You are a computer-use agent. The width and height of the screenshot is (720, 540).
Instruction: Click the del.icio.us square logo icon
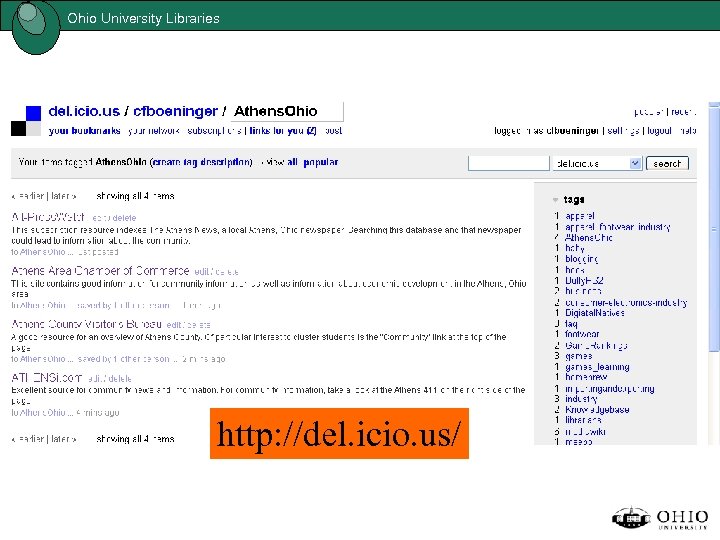coord(26,121)
